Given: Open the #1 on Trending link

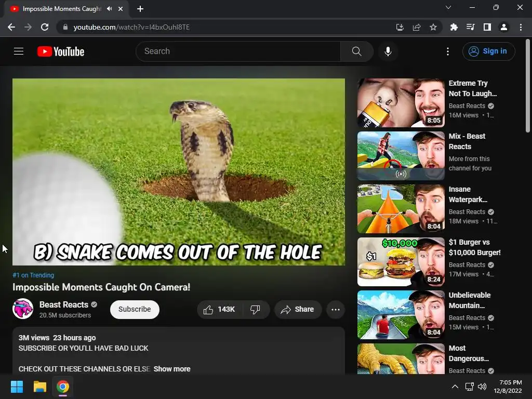Looking at the screenshot, I should click(x=33, y=275).
